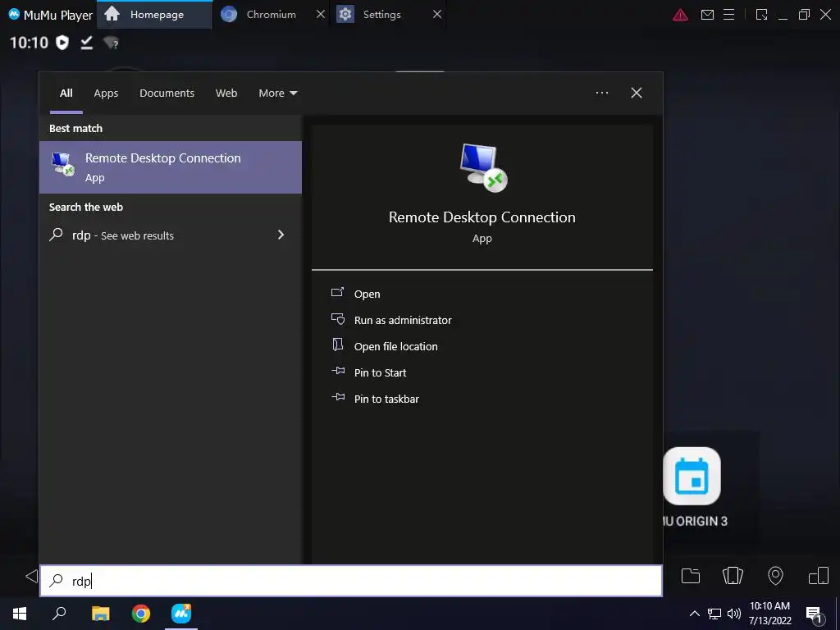Open the MuMu hamburger menu
This screenshot has width=840, height=630.
click(x=729, y=15)
